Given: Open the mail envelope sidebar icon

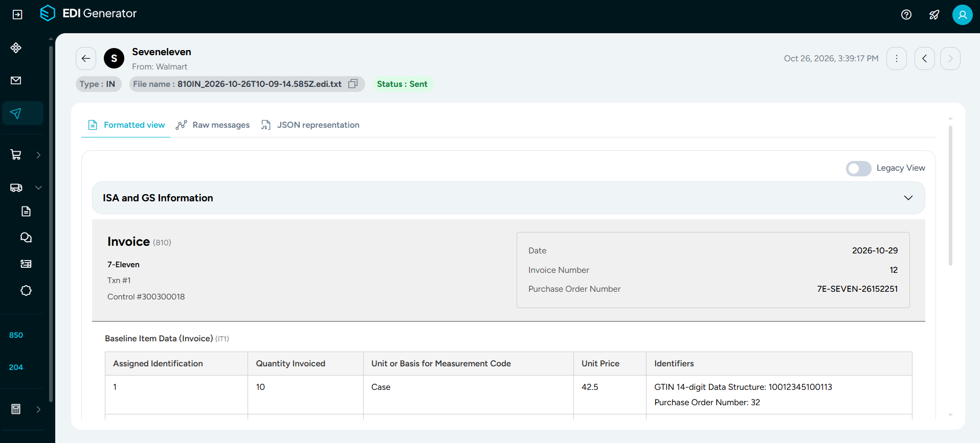Looking at the screenshot, I should point(16,80).
